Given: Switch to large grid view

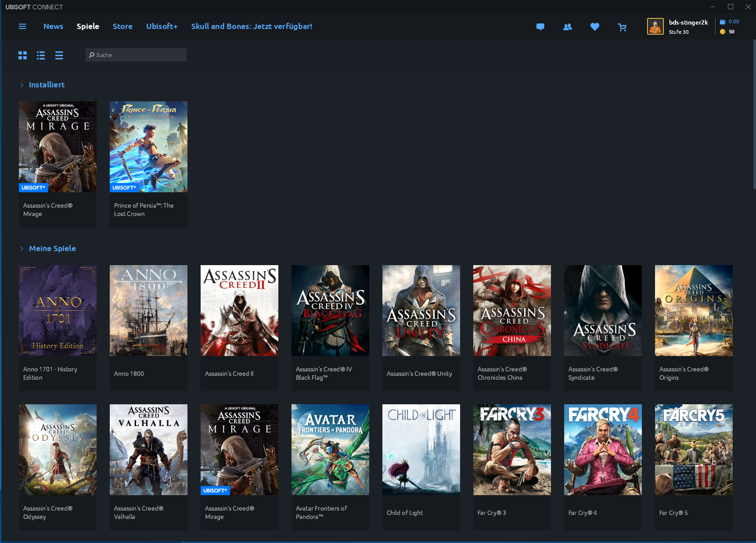Looking at the screenshot, I should (x=22, y=55).
